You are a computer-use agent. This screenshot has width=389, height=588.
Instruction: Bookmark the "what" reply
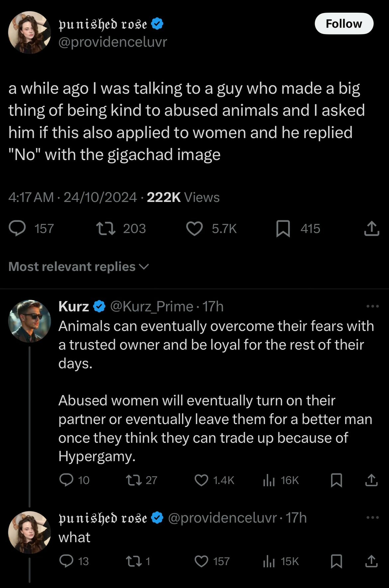point(336,561)
